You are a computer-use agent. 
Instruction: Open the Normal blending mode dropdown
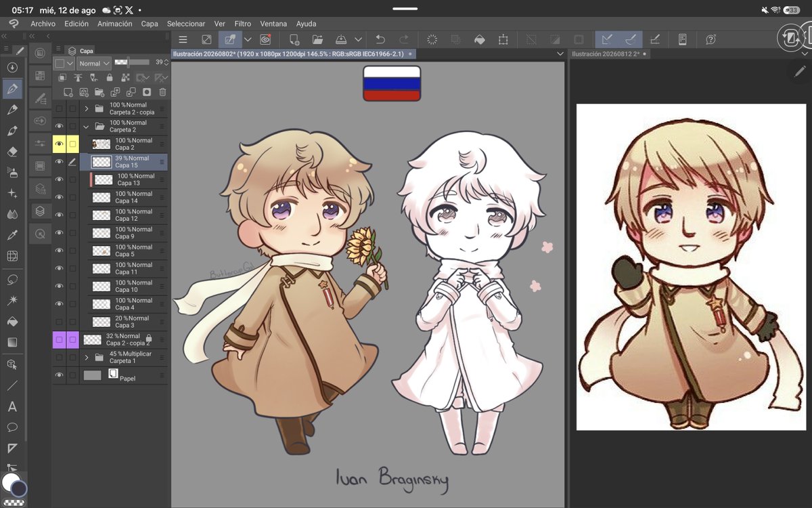pos(93,63)
